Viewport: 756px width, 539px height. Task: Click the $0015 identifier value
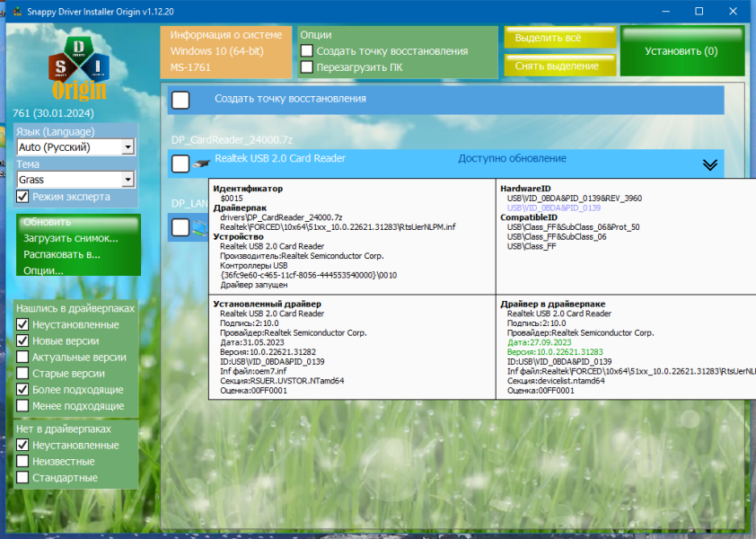(x=232, y=199)
